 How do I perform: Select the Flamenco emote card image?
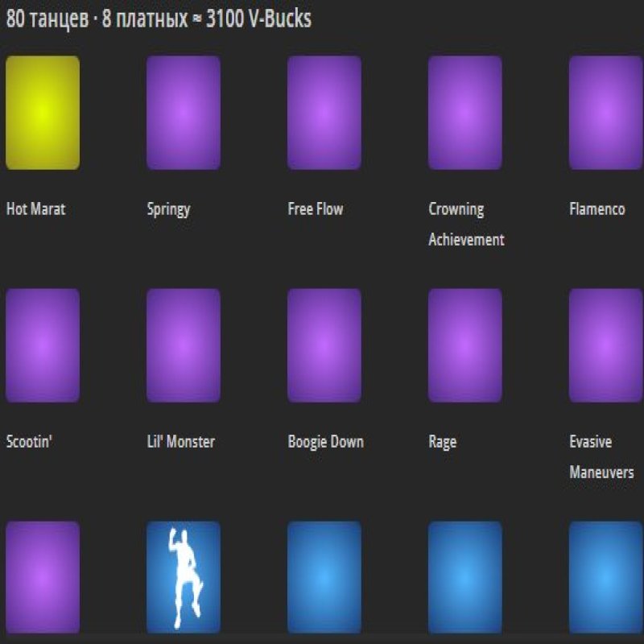tap(605, 113)
